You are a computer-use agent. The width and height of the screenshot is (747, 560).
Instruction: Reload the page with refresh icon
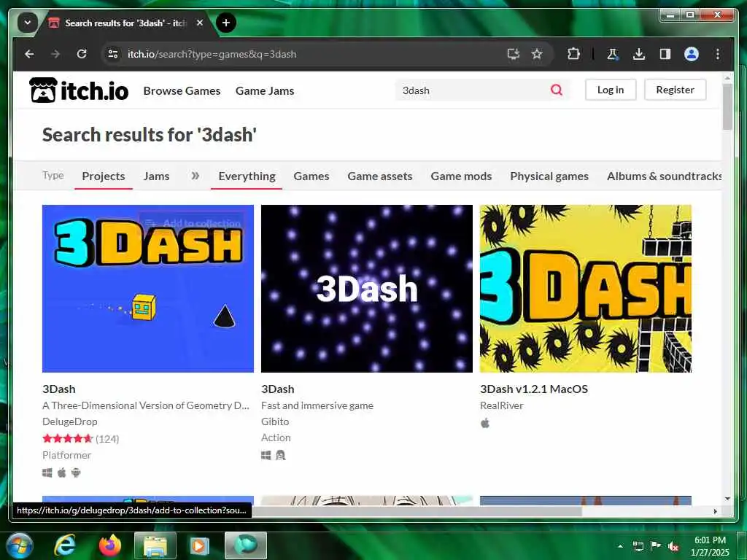coord(82,54)
